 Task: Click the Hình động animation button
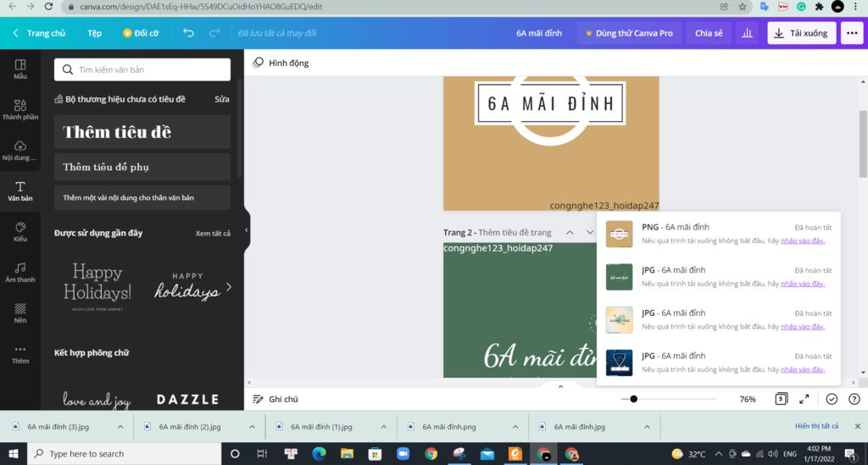click(281, 63)
